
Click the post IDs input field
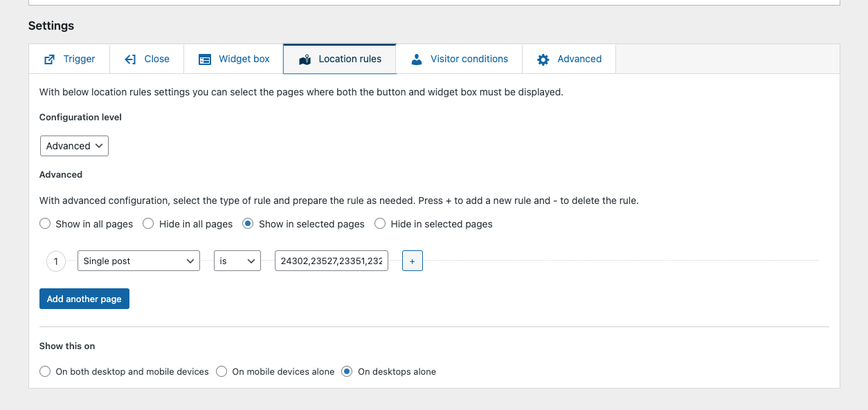pyautogui.click(x=331, y=261)
